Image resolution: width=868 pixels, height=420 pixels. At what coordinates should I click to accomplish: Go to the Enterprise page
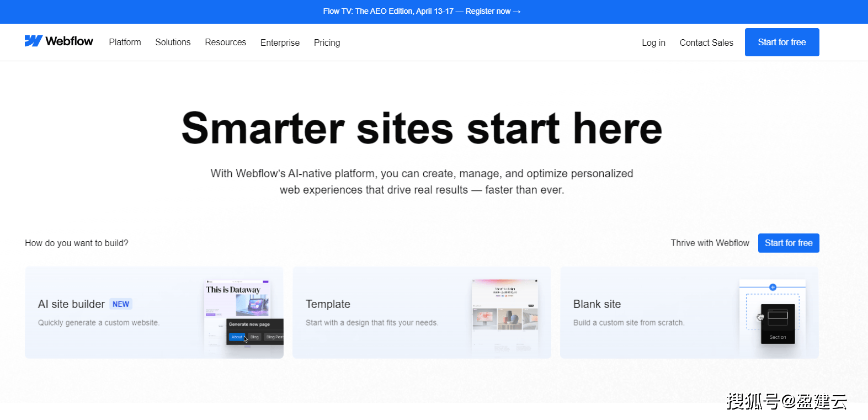point(280,42)
